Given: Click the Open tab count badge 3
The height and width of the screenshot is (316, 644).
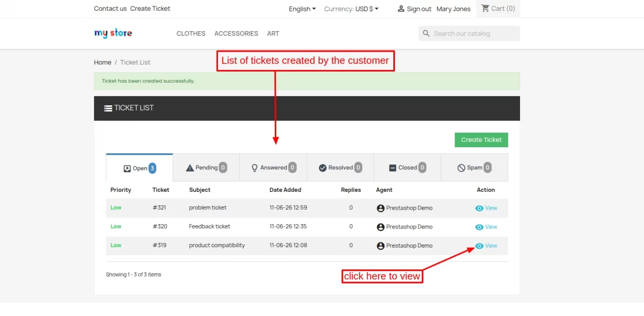Looking at the screenshot, I should point(152,168).
